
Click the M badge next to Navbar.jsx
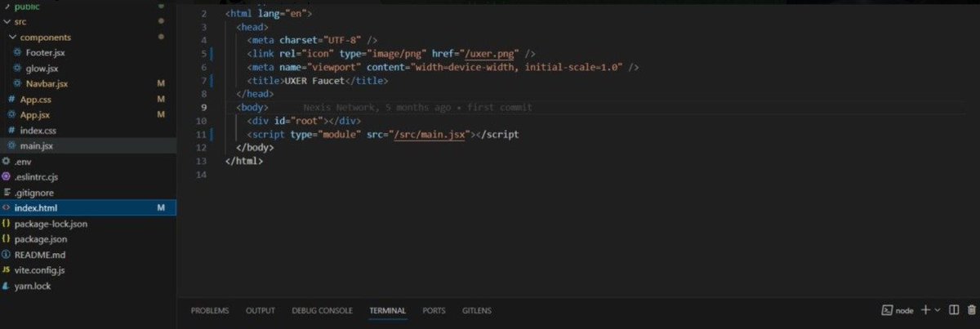161,83
